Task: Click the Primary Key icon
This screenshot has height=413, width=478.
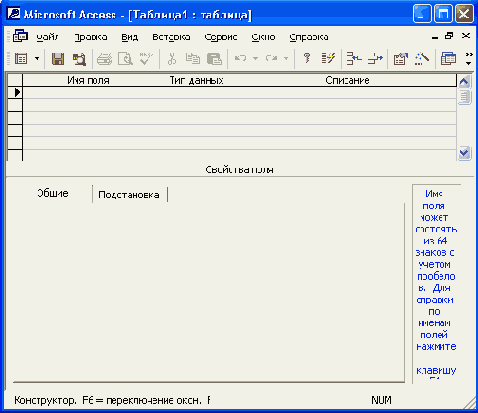Action: (307, 59)
